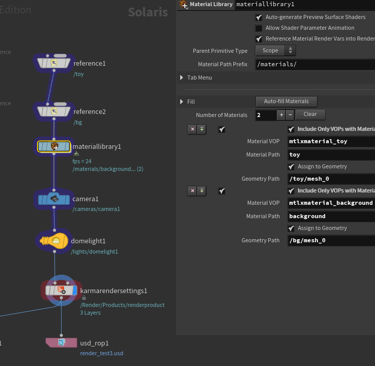Screen dimensions: 375x366
Task: Click the /toy path under reference1
Action: coord(79,74)
